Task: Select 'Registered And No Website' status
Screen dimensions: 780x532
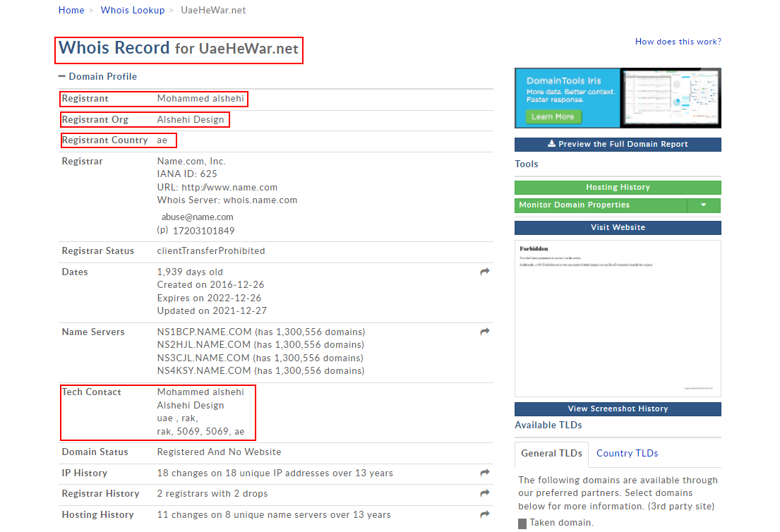Action: (x=219, y=452)
